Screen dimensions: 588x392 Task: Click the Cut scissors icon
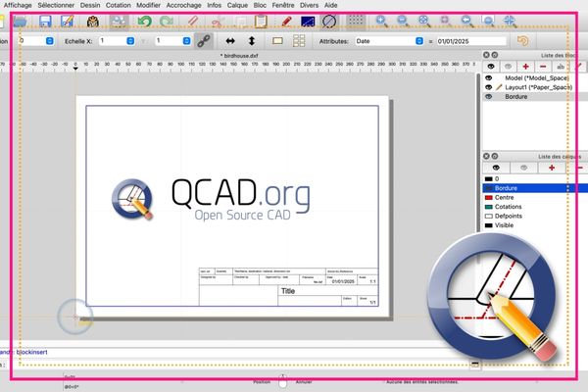click(x=218, y=22)
